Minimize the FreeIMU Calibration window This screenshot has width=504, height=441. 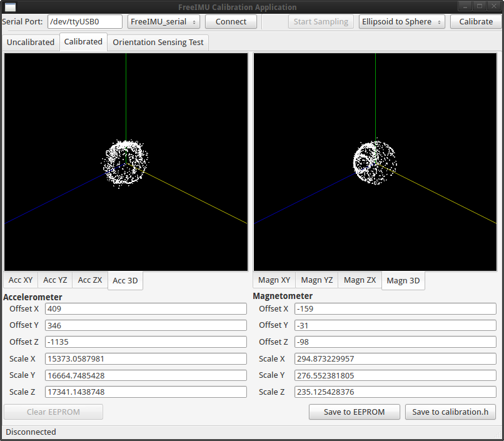pyautogui.click(x=465, y=6)
